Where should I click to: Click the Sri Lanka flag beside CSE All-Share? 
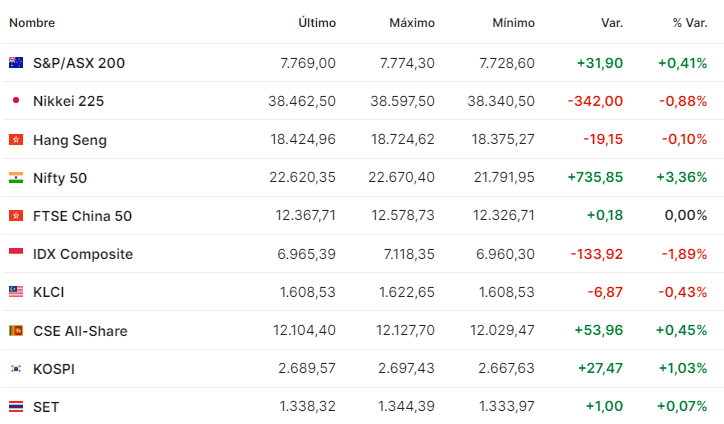16,331
